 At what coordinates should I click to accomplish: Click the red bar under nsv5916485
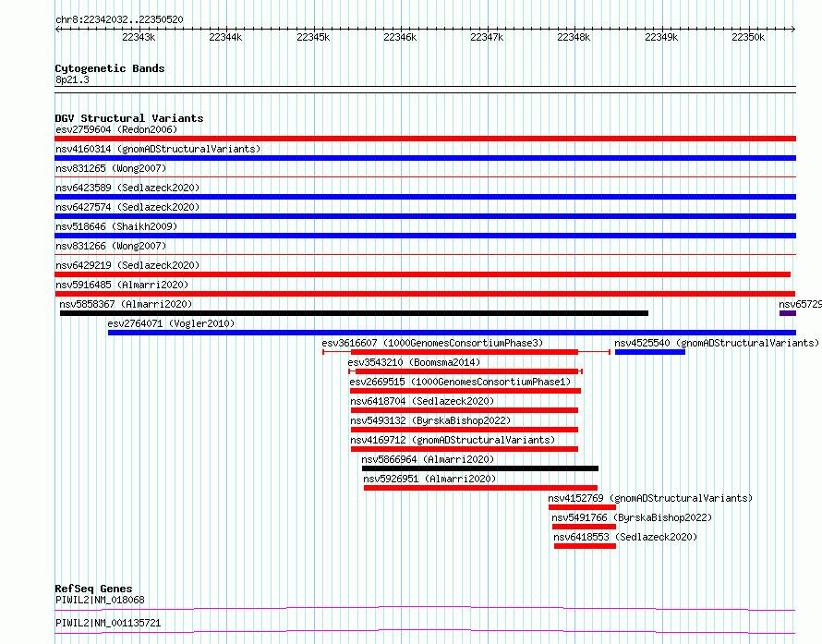coord(425,294)
